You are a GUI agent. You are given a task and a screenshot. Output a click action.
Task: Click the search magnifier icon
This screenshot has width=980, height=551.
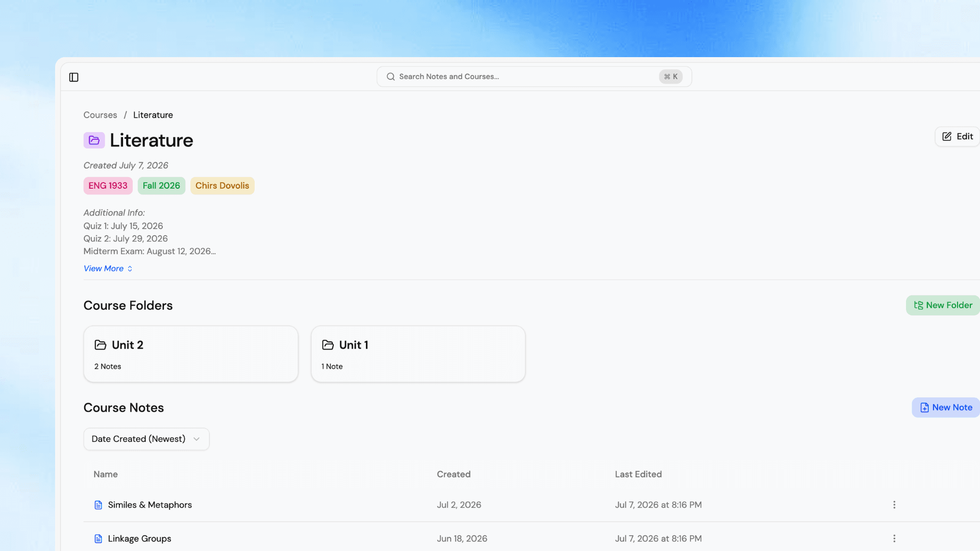coord(390,77)
